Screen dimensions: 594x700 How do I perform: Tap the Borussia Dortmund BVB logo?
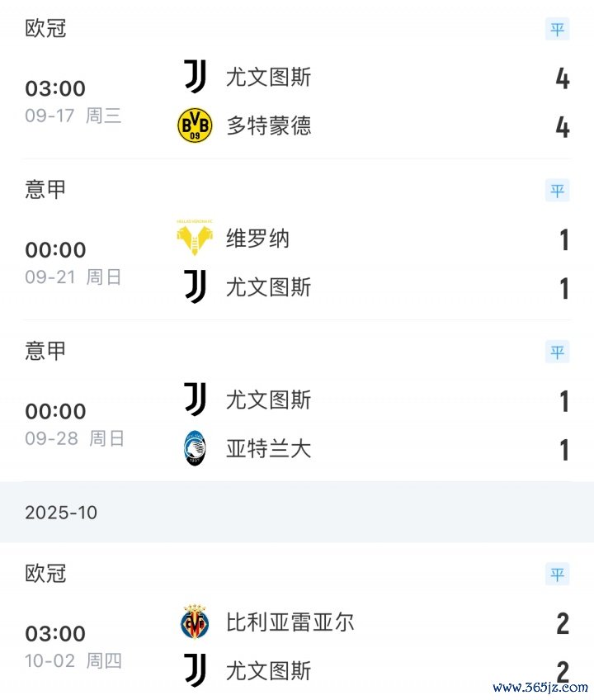point(196,125)
